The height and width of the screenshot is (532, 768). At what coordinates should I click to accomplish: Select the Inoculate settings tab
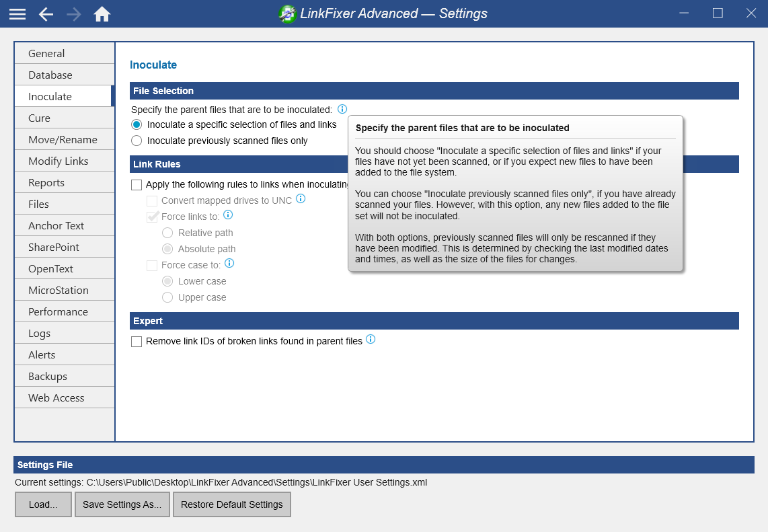65,96
